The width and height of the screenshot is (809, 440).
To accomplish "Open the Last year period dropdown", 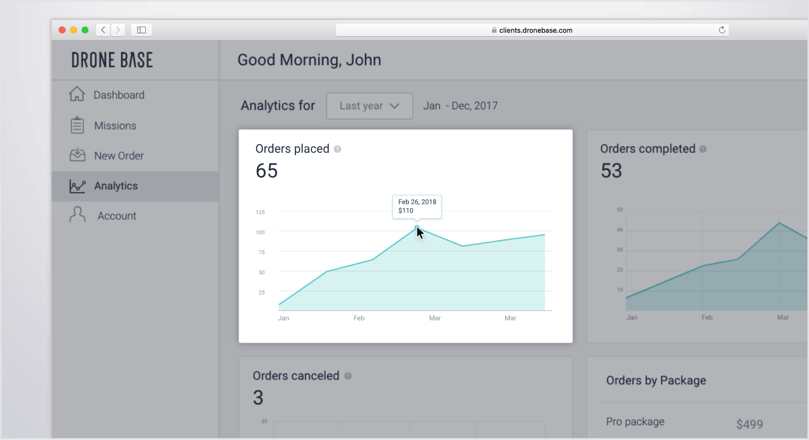I will click(x=369, y=106).
